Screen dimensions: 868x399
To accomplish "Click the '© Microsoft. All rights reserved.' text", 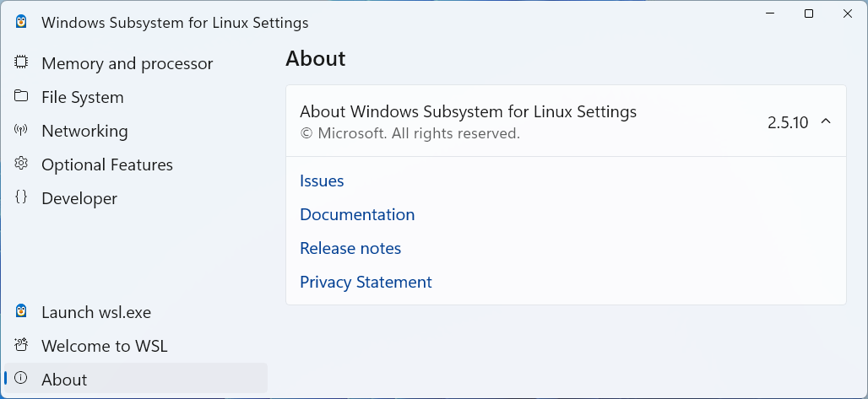I will (x=410, y=133).
